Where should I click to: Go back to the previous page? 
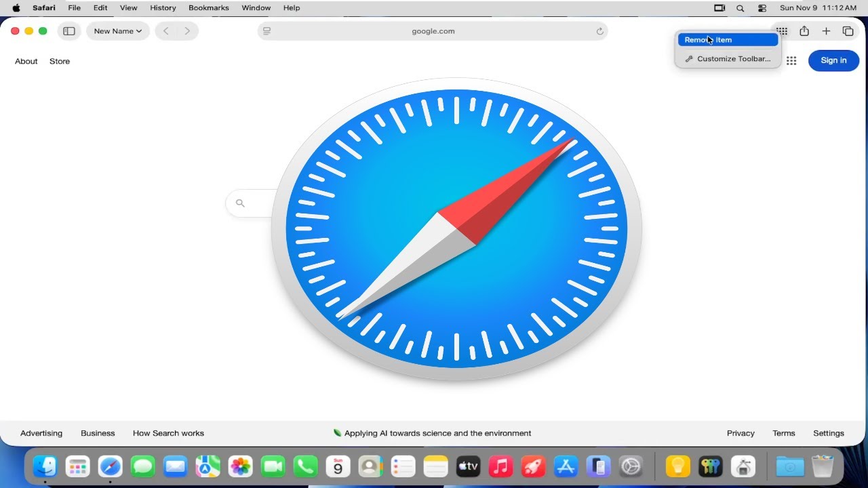[166, 31]
